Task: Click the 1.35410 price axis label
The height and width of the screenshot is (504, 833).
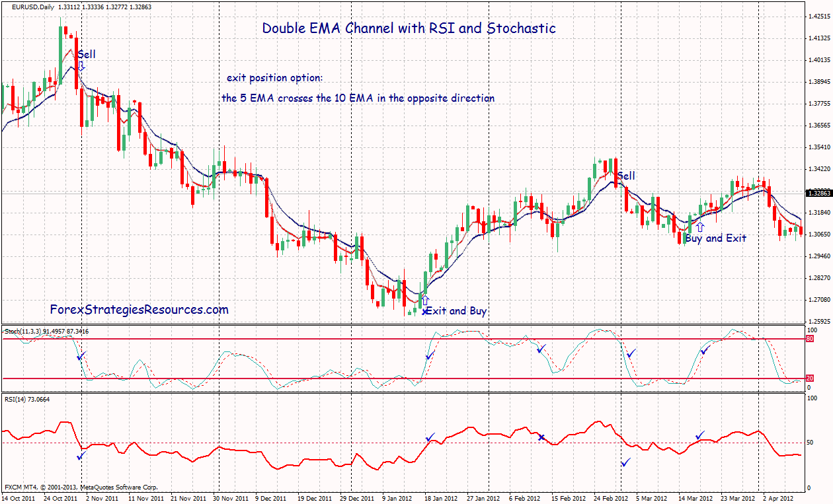Action: pos(819,147)
